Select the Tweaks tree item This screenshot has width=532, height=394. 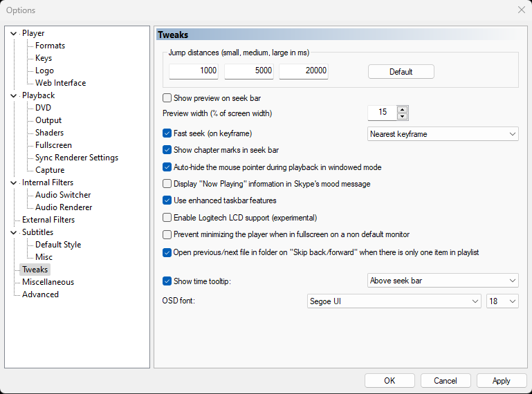[x=35, y=270]
